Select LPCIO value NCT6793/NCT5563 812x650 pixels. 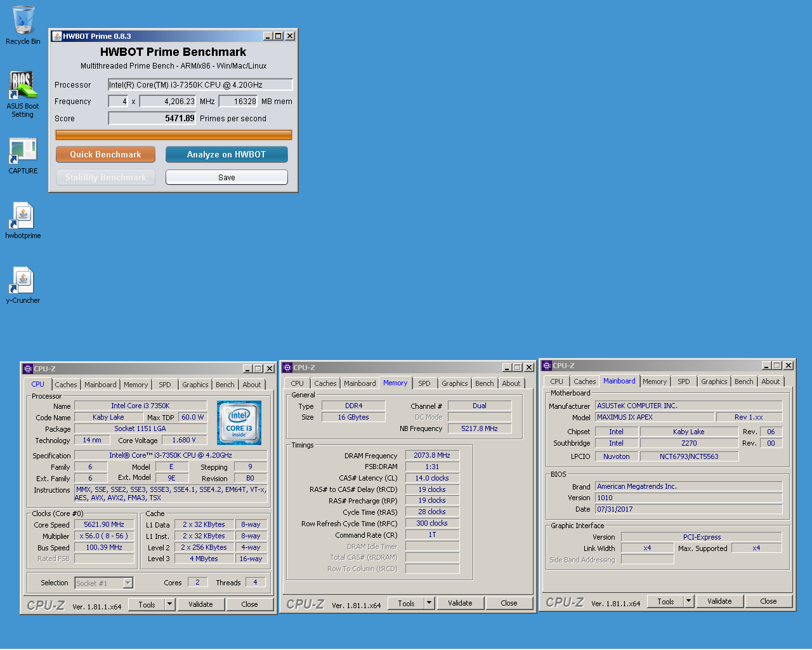click(689, 456)
